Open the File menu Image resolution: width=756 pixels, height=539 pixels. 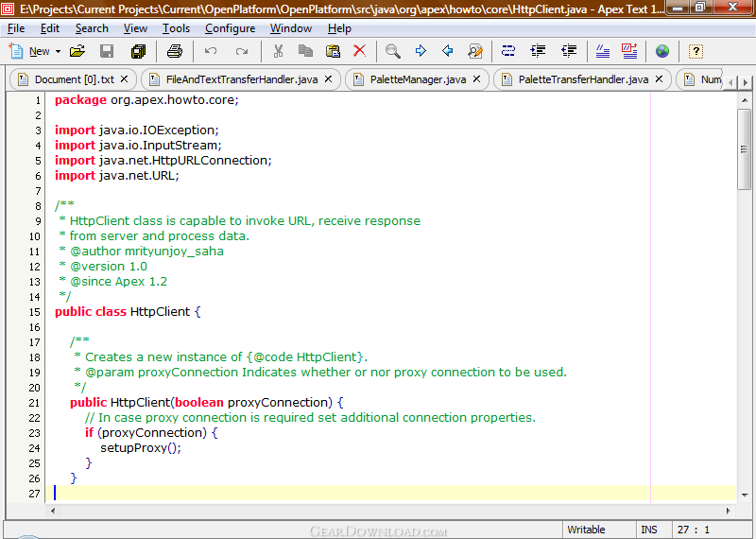point(16,28)
